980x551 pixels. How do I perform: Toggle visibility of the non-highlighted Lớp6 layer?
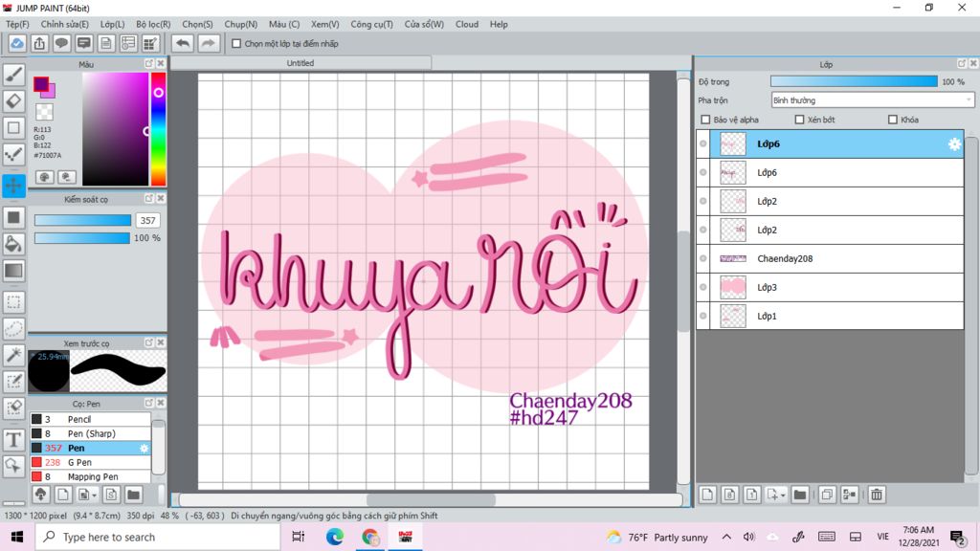pyautogui.click(x=703, y=172)
